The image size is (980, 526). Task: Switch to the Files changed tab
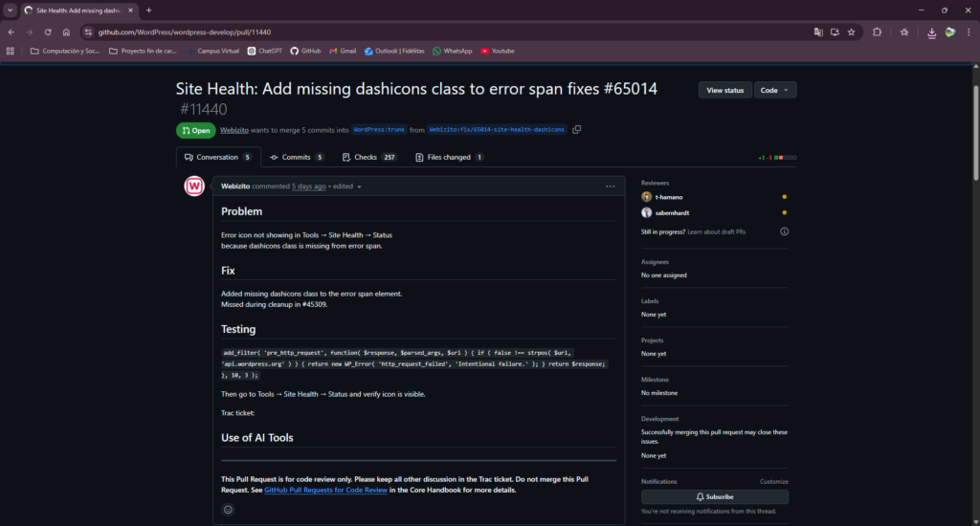tap(450, 158)
